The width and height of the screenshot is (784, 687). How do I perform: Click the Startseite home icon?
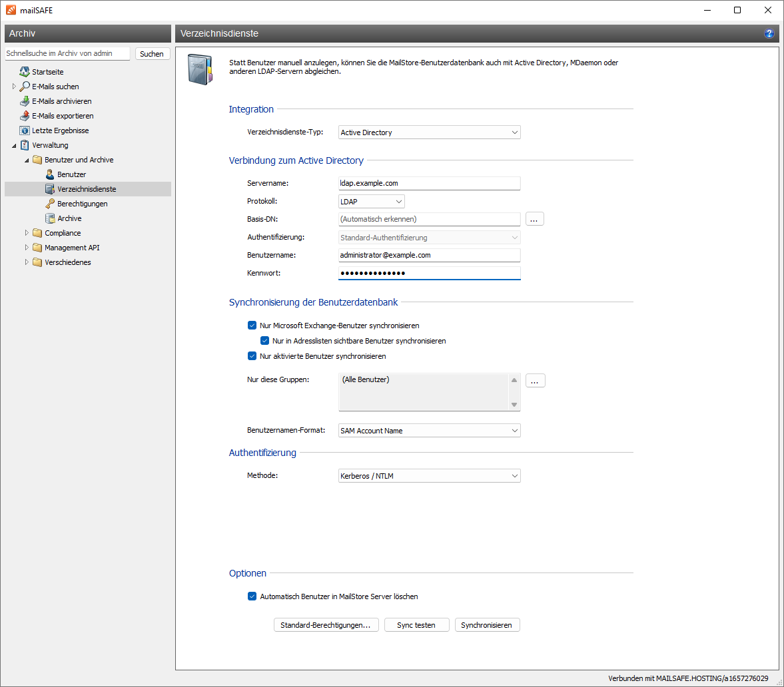point(25,72)
